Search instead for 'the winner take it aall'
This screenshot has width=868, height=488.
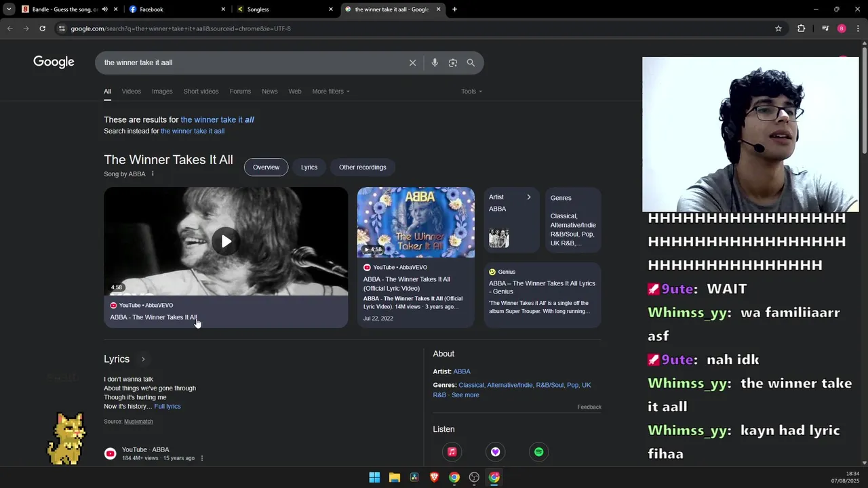click(x=193, y=131)
